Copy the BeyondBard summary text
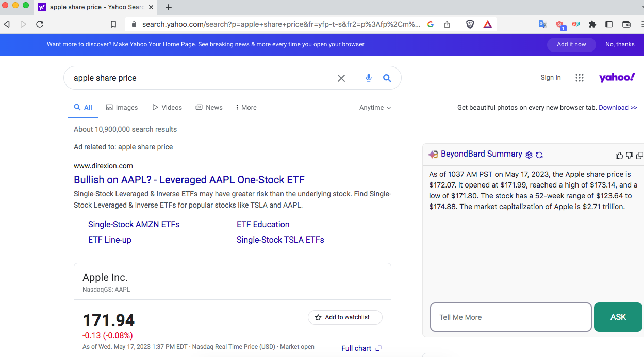The height and width of the screenshot is (357, 644). tap(639, 156)
